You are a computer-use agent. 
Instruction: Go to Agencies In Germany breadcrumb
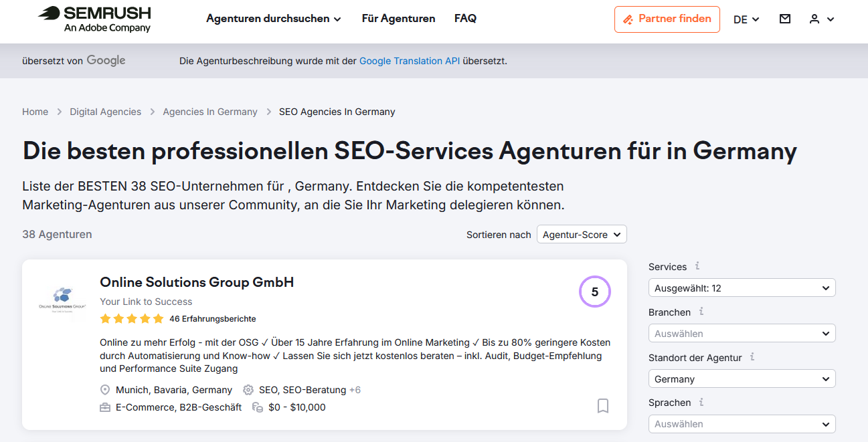[x=210, y=112]
